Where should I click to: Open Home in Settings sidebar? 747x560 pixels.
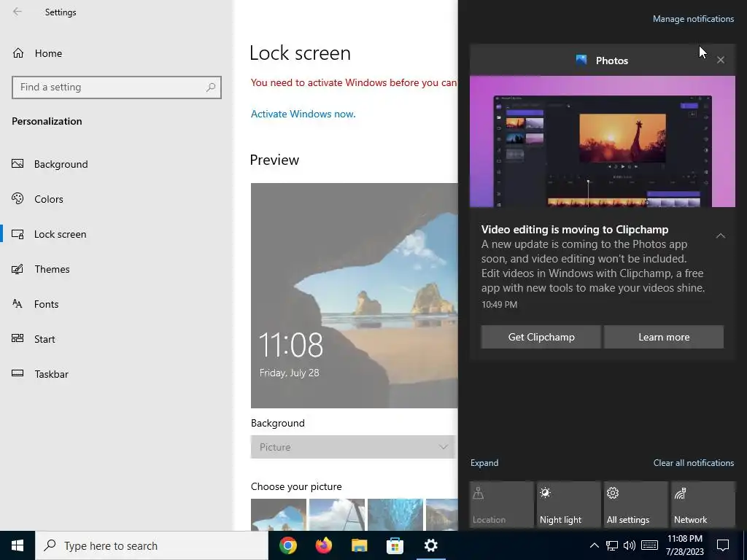pos(48,53)
